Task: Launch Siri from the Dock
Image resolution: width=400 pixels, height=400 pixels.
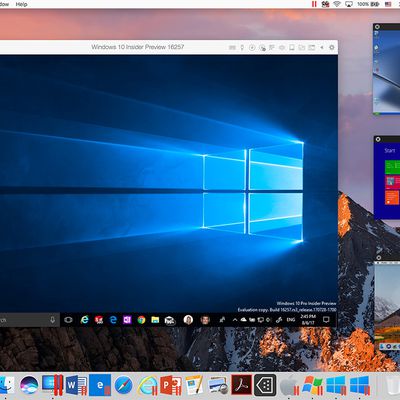Action: click(x=29, y=386)
